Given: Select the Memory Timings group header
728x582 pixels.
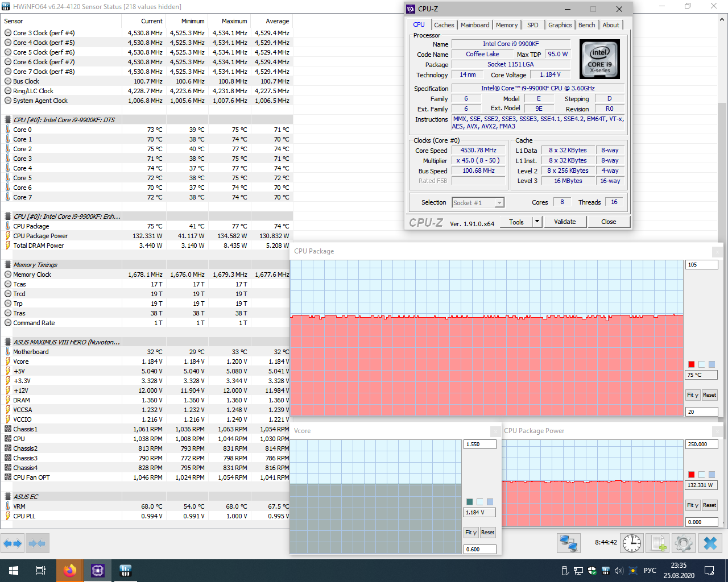Looking at the screenshot, I should pos(147,265).
